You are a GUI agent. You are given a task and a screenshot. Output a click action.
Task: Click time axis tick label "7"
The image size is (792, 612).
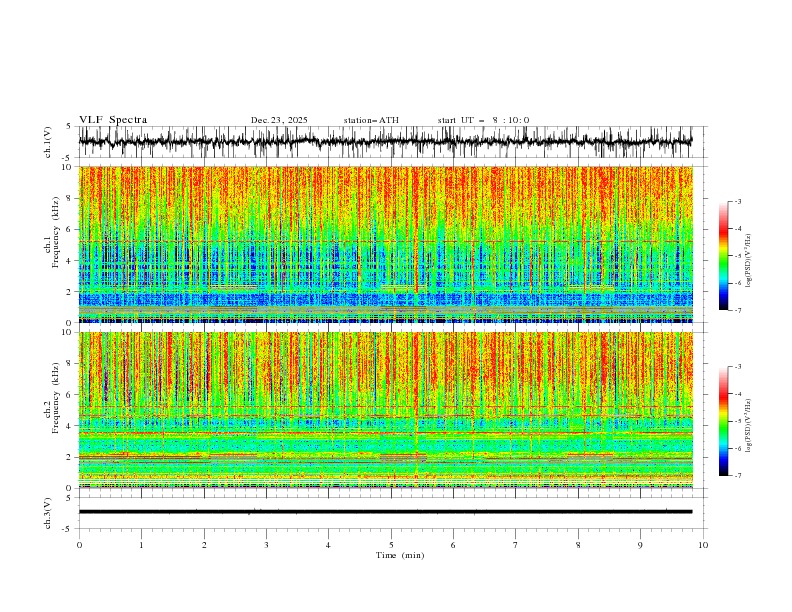(x=516, y=545)
